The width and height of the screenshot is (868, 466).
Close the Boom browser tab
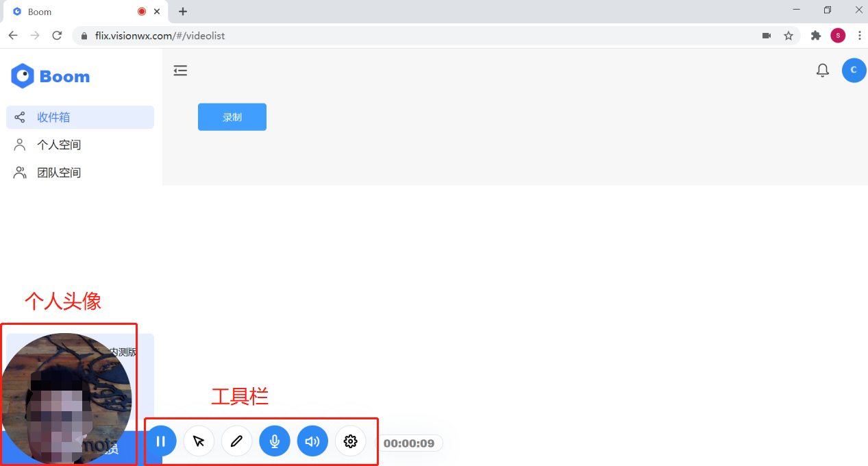tap(158, 12)
